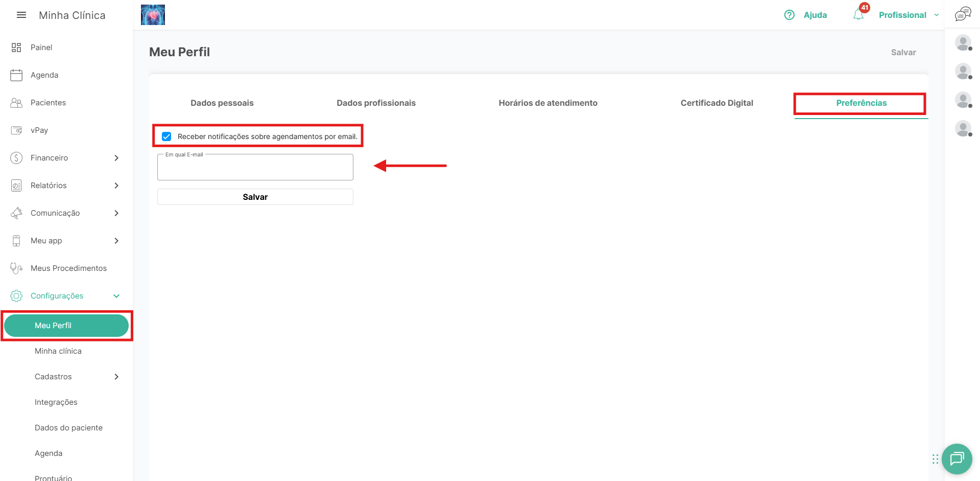Click the clinic logo thumbnail
This screenshot has height=481, width=980.
[153, 15]
